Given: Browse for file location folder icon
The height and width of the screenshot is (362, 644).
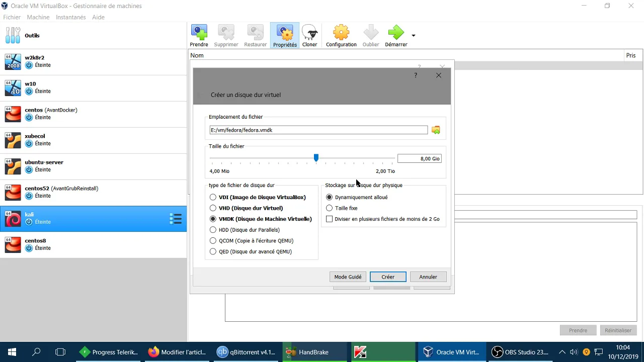Looking at the screenshot, I should (436, 130).
